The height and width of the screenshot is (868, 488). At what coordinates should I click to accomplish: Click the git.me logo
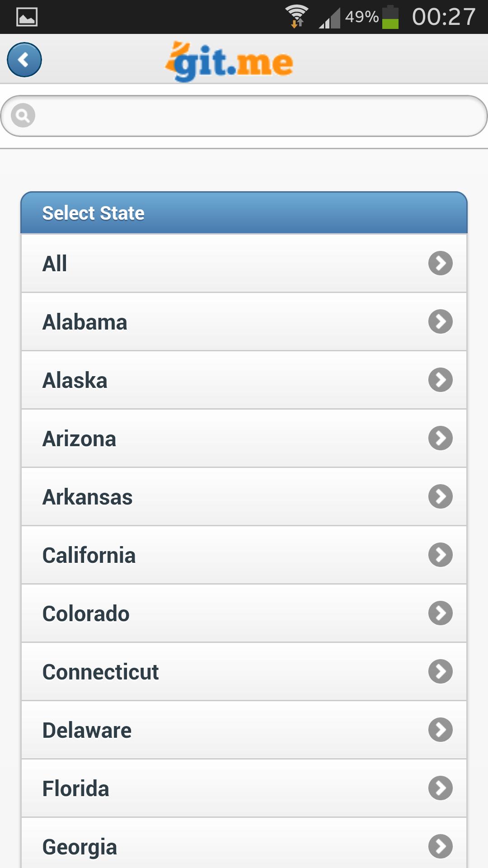tap(230, 61)
